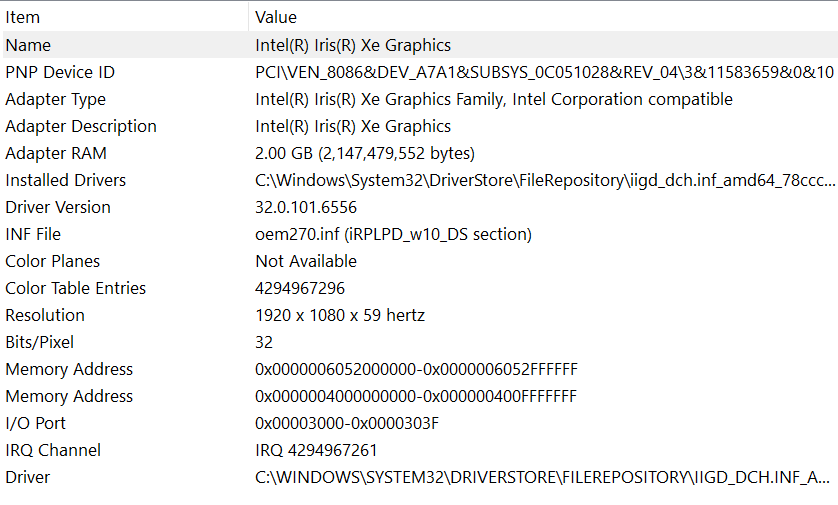838x505 pixels.
Task: Select the Color Planes row label
Action: pos(52,261)
